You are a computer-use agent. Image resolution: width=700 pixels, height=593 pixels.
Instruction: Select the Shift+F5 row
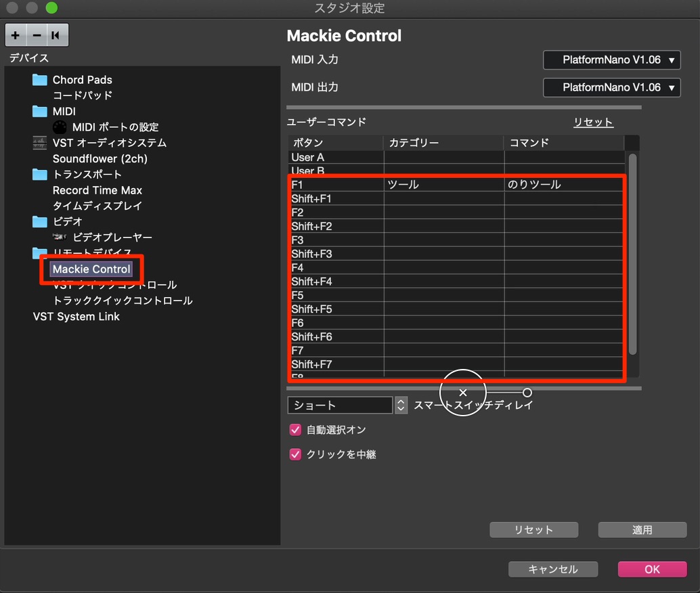pyautogui.click(x=456, y=309)
